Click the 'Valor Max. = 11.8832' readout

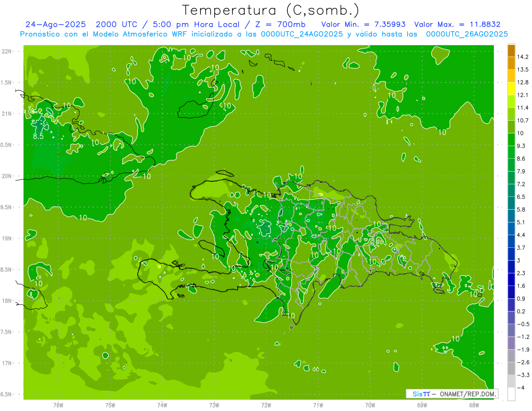coord(457,24)
